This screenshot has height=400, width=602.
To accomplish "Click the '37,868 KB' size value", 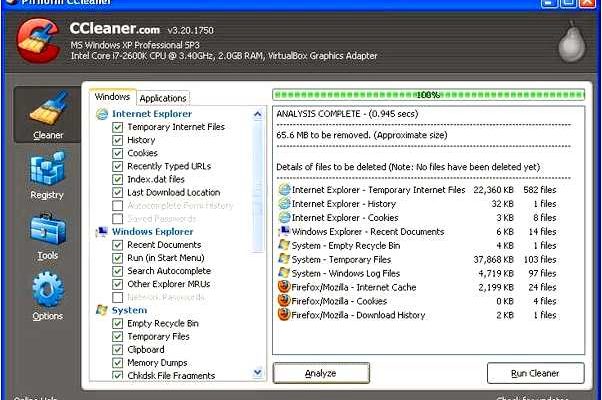I will pyautogui.click(x=493, y=260).
